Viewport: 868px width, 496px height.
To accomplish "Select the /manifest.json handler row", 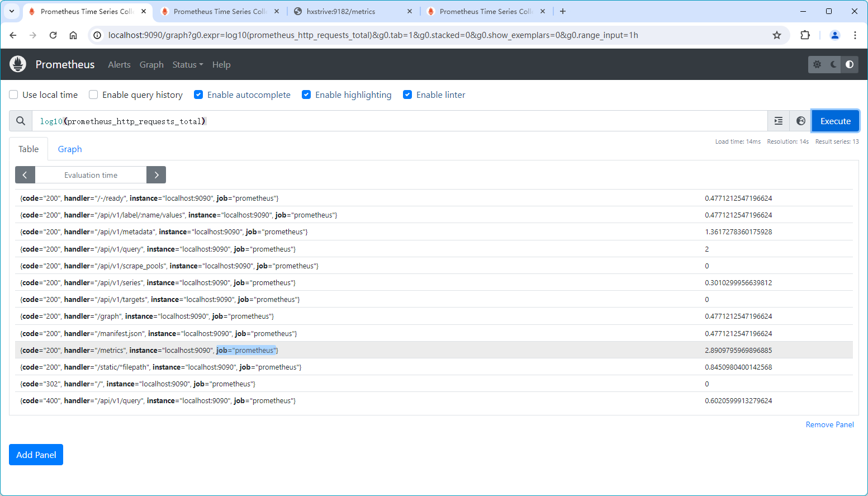I will pyautogui.click(x=434, y=333).
